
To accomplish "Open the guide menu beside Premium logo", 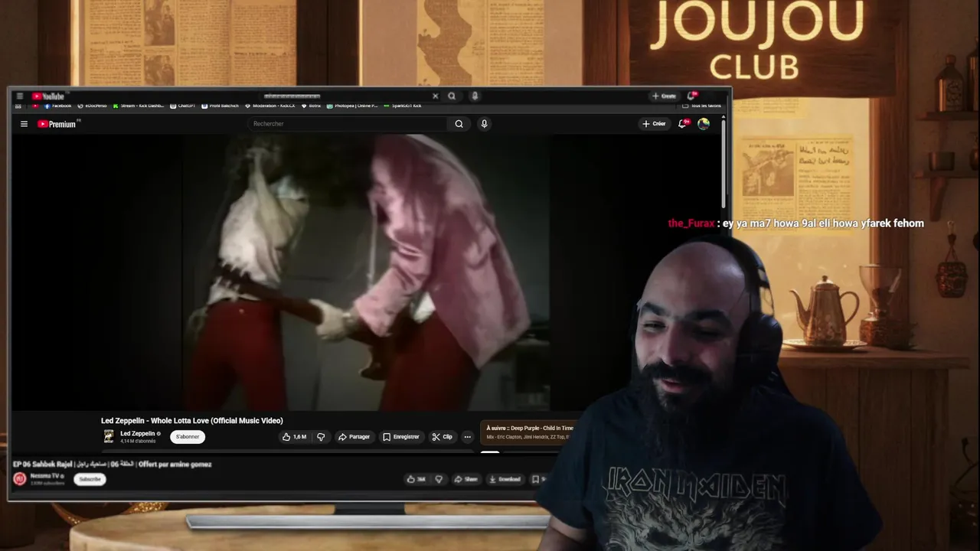I will click(x=24, y=124).
